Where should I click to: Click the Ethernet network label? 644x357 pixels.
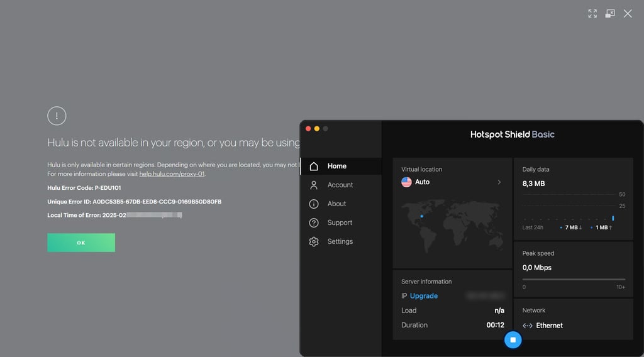[549, 326]
